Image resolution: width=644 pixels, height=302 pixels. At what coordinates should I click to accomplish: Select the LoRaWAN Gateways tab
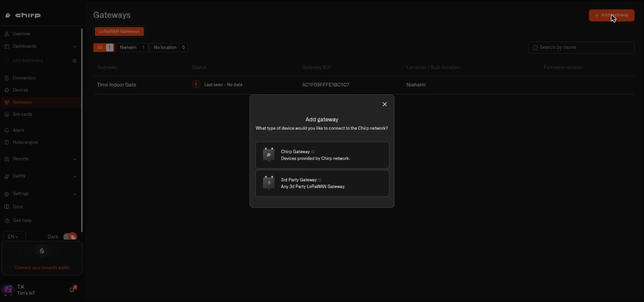[119, 31]
